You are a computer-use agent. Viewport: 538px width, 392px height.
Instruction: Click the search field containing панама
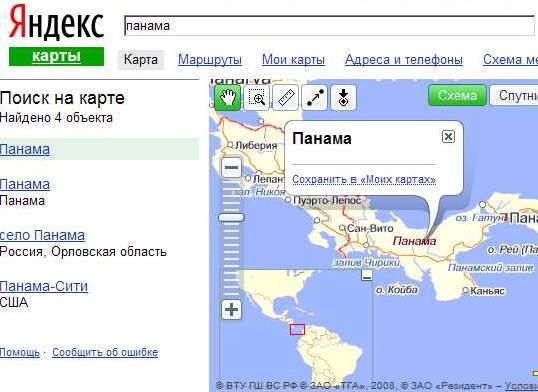[329, 26]
